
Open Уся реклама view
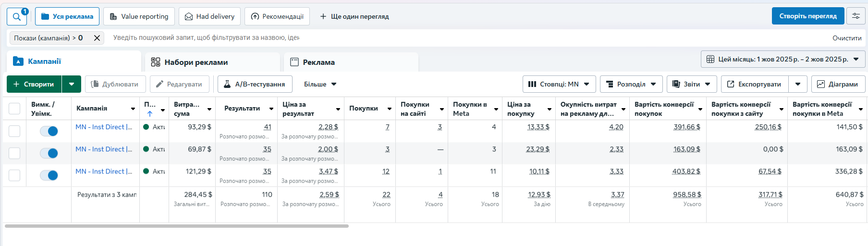67,16
